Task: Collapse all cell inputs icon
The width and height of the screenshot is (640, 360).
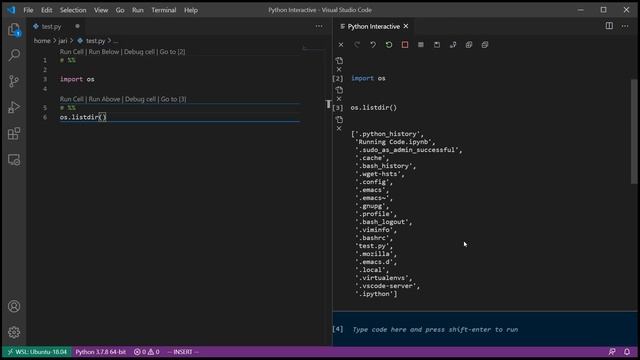Action: click(484, 45)
